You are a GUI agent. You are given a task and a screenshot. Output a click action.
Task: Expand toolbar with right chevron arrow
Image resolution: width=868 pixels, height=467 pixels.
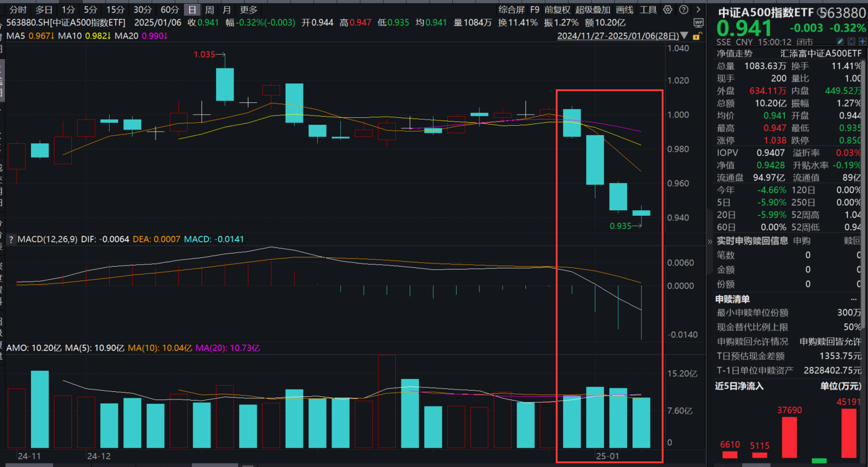pos(698,10)
